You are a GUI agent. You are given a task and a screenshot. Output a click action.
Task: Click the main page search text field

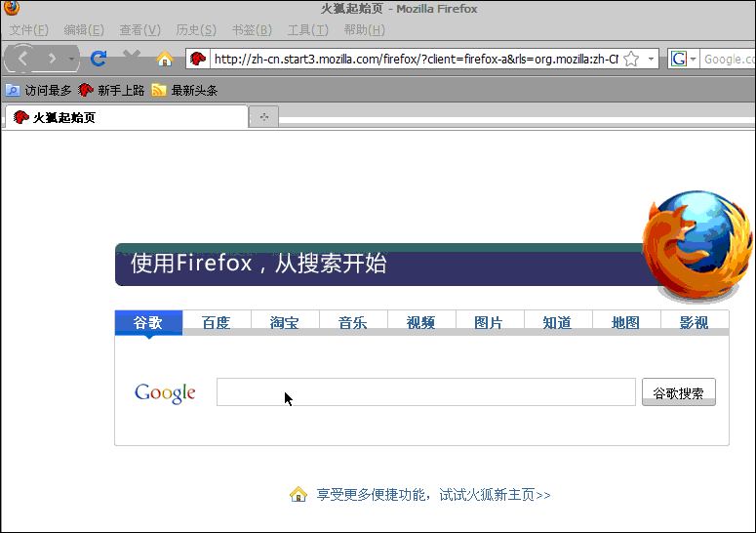(x=426, y=392)
